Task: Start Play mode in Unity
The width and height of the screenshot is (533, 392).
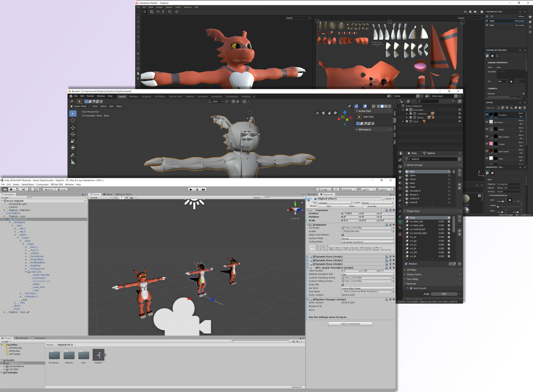Action: (x=191, y=190)
